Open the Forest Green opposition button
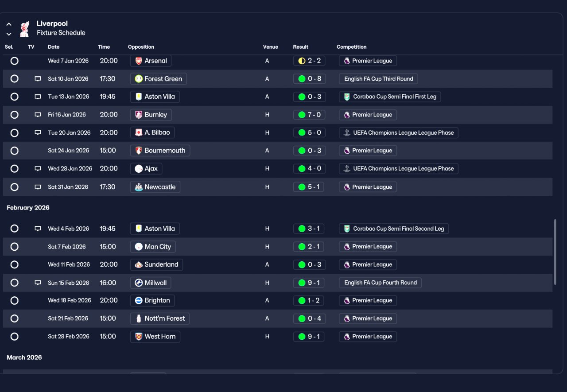 (x=159, y=79)
